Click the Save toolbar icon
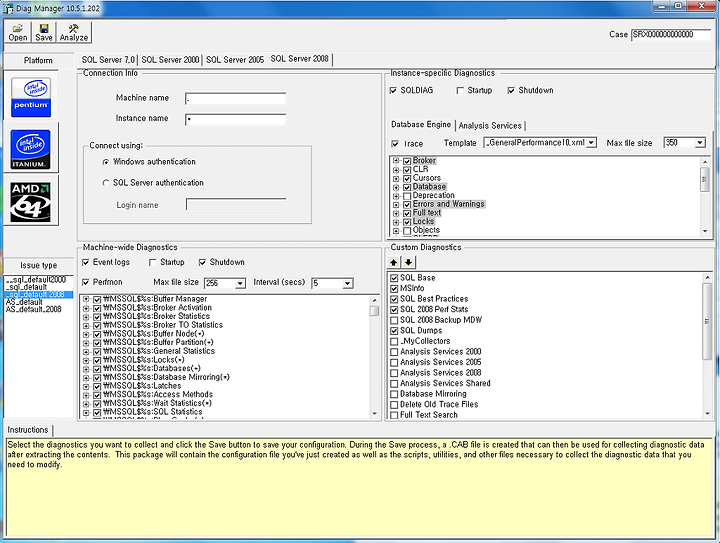This screenshot has height=543, width=720. [x=44, y=33]
